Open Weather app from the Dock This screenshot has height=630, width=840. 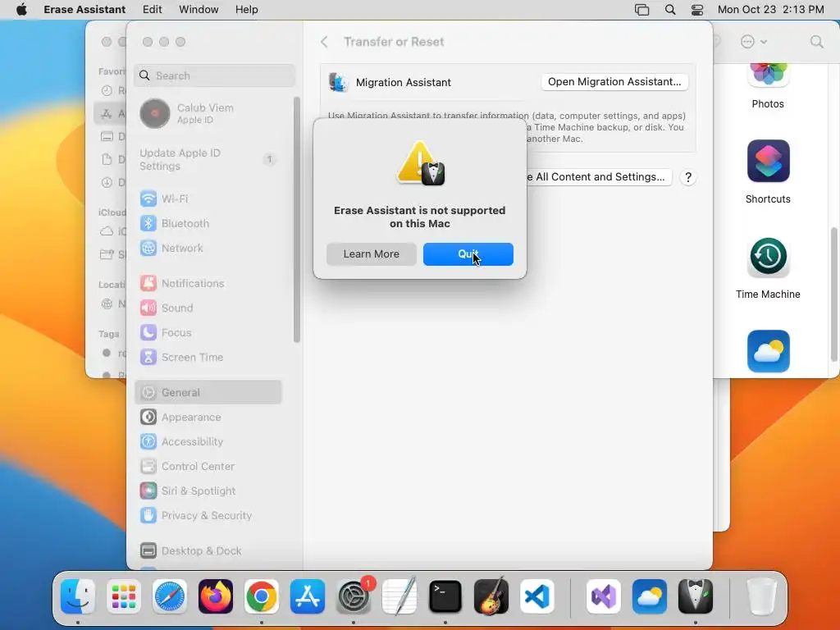point(650,596)
